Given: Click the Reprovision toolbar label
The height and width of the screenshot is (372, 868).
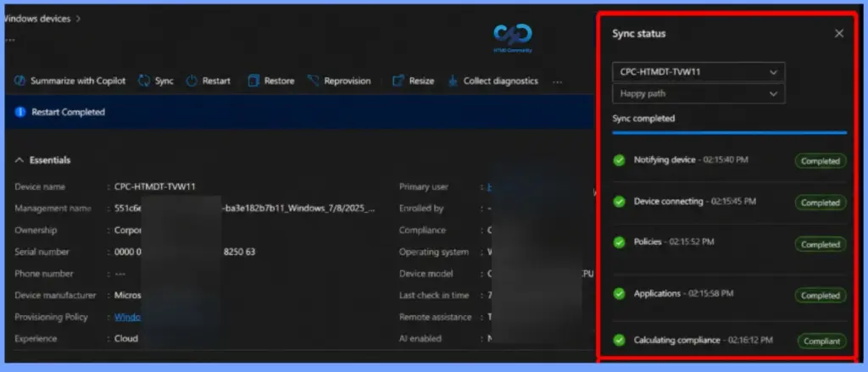Looking at the screenshot, I should (x=347, y=81).
